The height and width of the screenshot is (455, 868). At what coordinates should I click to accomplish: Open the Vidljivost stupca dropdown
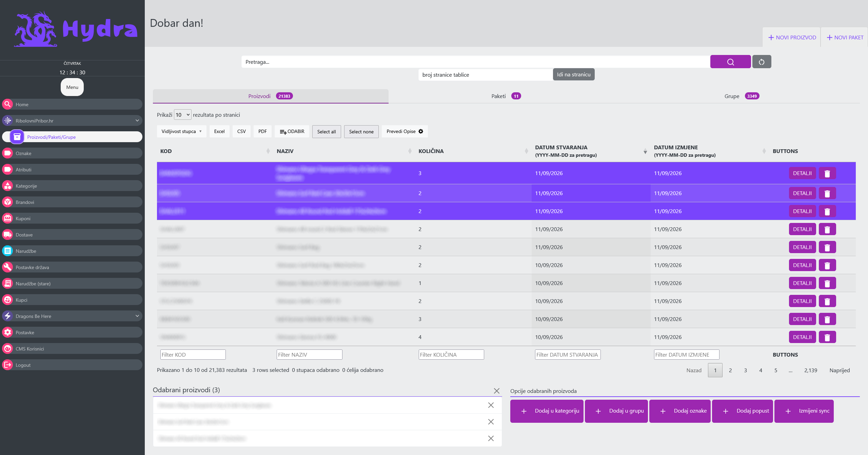tap(181, 131)
